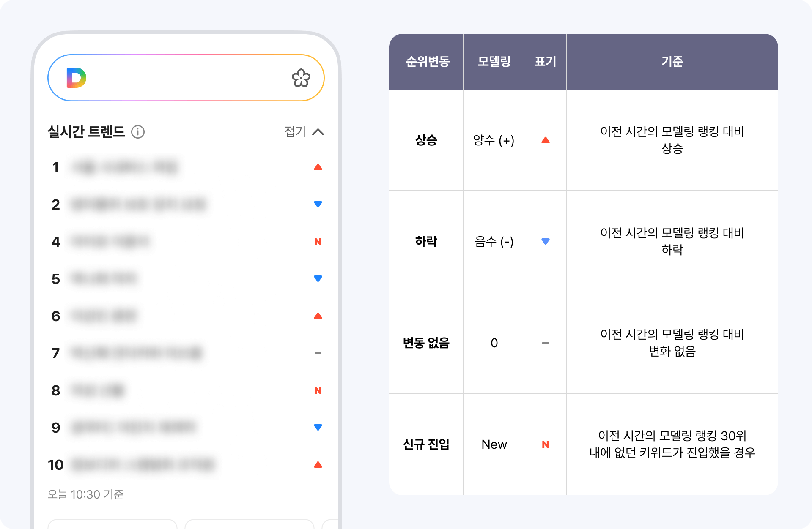Screen dimensions: 812x529
Task: Collapse the trend list with the chevron
Action: (319, 132)
